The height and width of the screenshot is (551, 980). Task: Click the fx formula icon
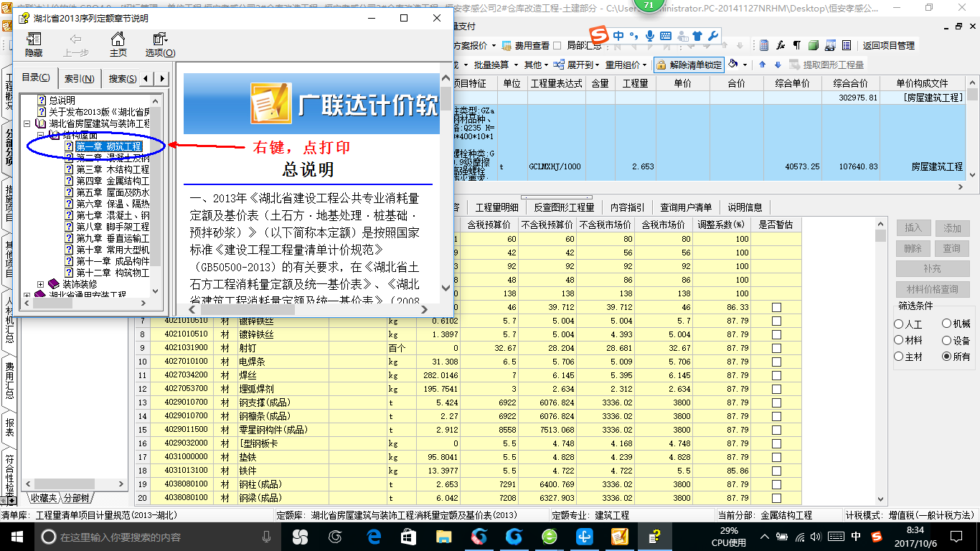click(x=781, y=45)
